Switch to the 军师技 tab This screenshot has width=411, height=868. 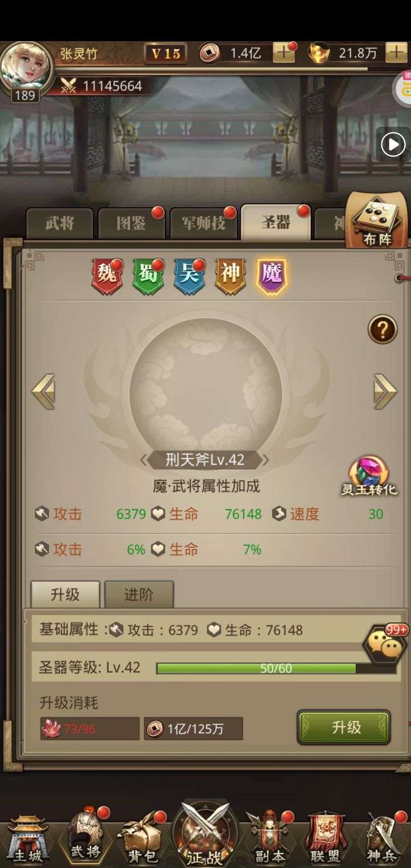203,223
